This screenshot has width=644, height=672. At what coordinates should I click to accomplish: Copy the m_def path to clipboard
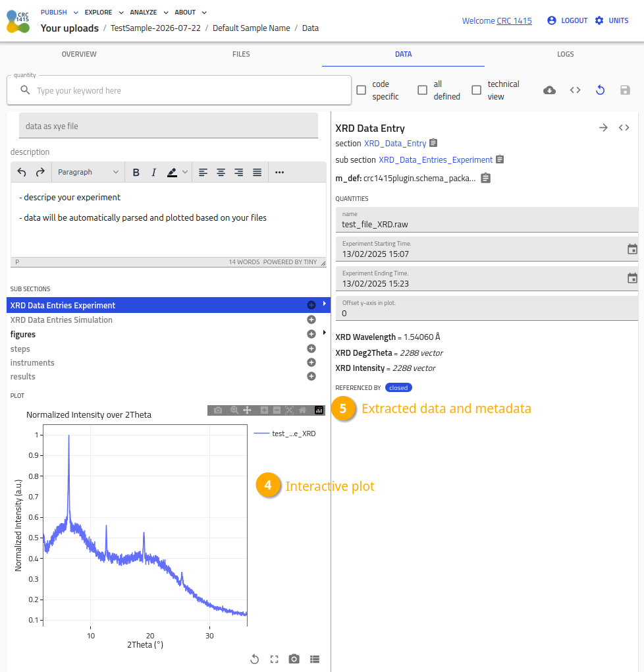[485, 178]
